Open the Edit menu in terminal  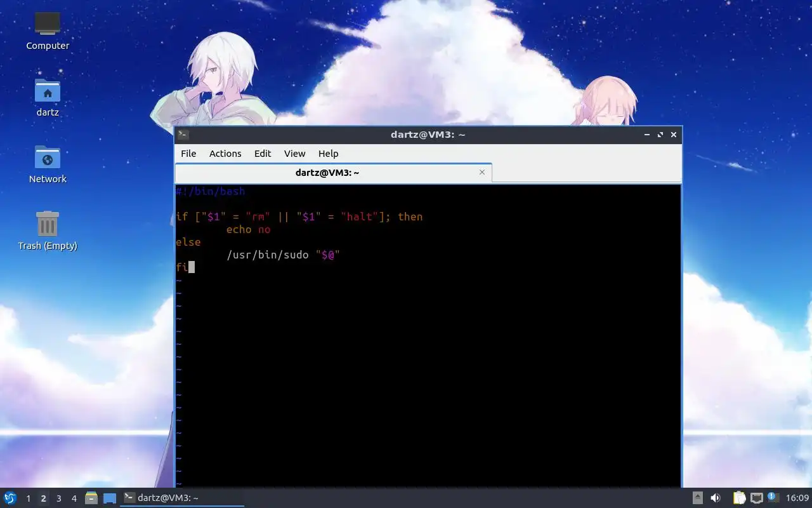[263, 154]
